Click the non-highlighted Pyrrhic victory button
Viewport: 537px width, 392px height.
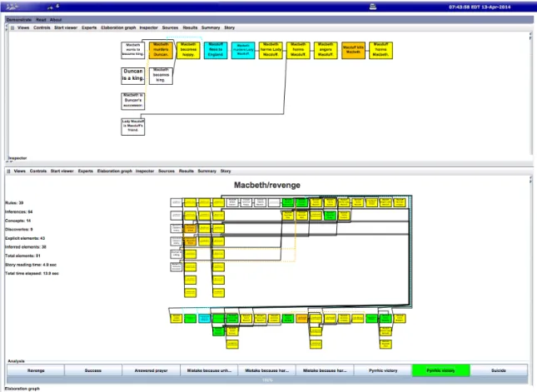tap(383, 370)
